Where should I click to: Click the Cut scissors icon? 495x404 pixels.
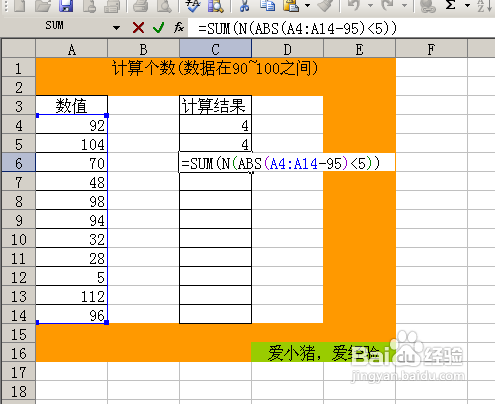[x=245, y=5]
